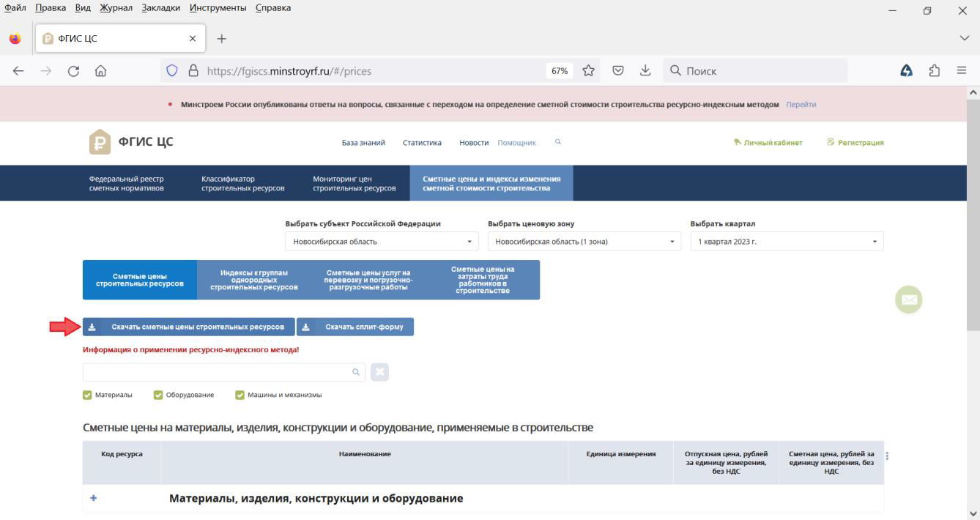This screenshot has height=520, width=980.
Task: Open the Новосибирская область subject dropdown
Action: tap(381, 242)
